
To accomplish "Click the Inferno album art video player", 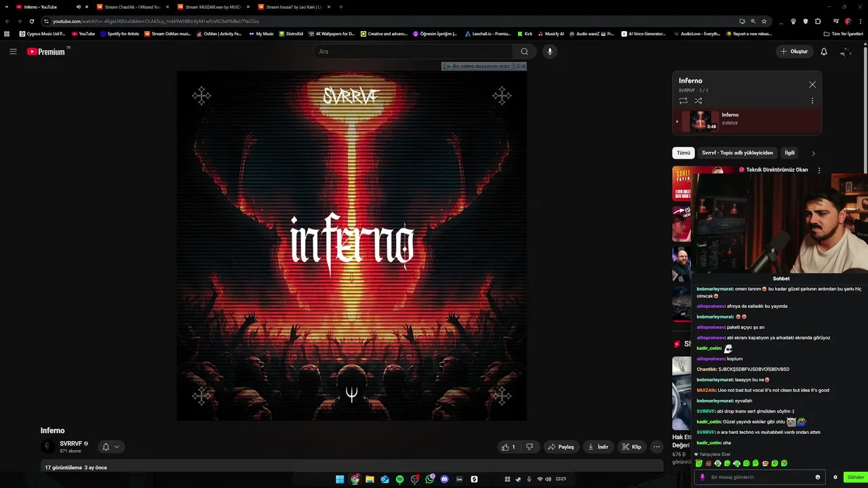I will (x=351, y=246).
